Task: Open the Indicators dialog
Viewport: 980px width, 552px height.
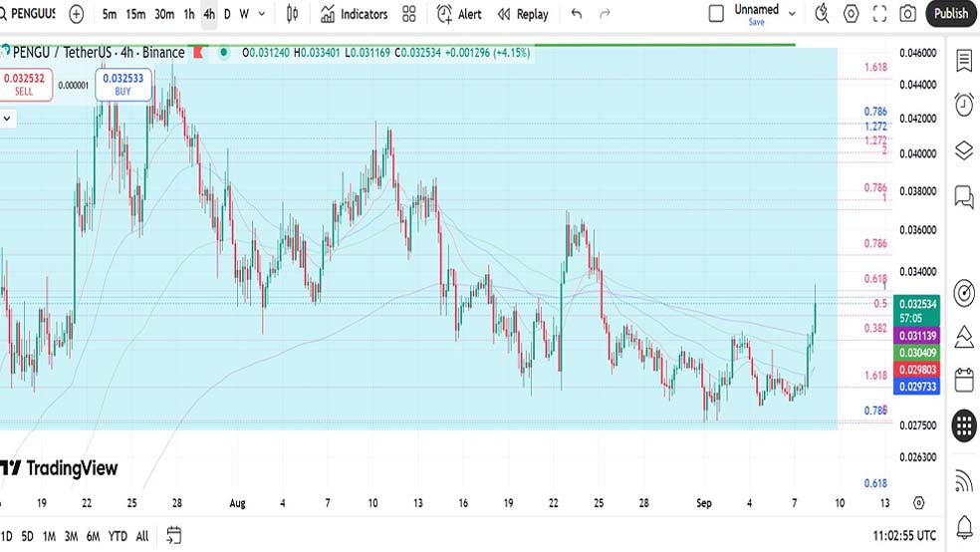Action: (x=355, y=14)
